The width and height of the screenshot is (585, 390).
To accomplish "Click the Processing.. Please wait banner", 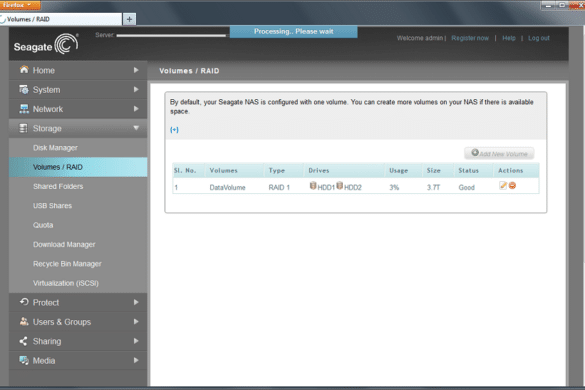I will click(x=294, y=32).
